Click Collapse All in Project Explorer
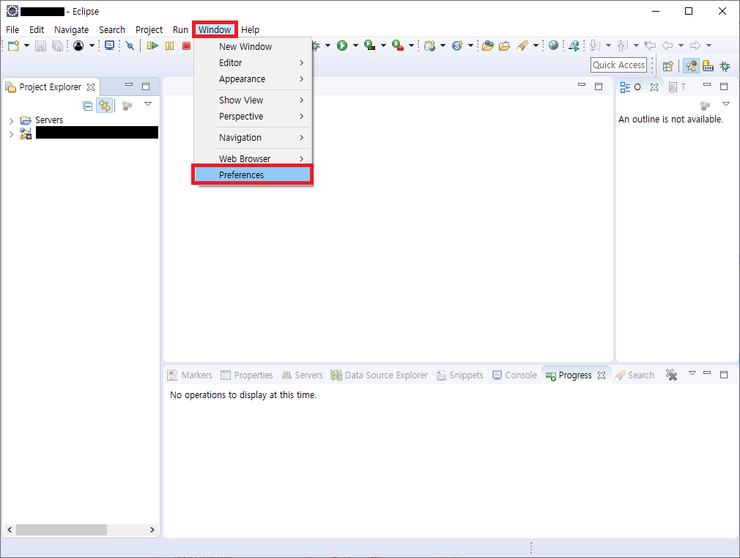This screenshot has height=558, width=740. (87, 105)
